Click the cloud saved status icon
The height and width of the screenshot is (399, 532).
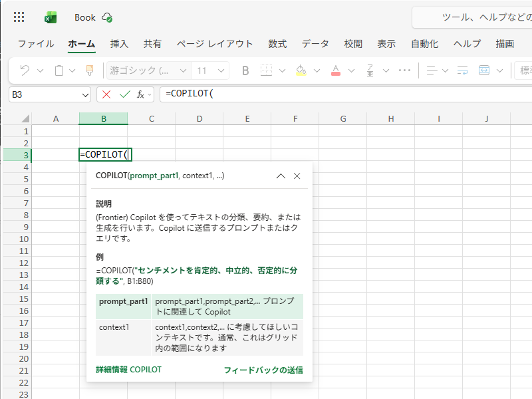click(x=107, y=18)
